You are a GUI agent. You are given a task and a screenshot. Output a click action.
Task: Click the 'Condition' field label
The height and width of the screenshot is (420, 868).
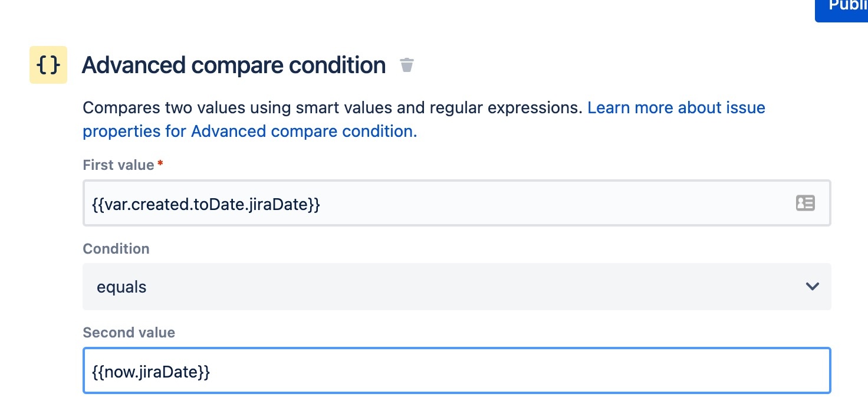116,249
